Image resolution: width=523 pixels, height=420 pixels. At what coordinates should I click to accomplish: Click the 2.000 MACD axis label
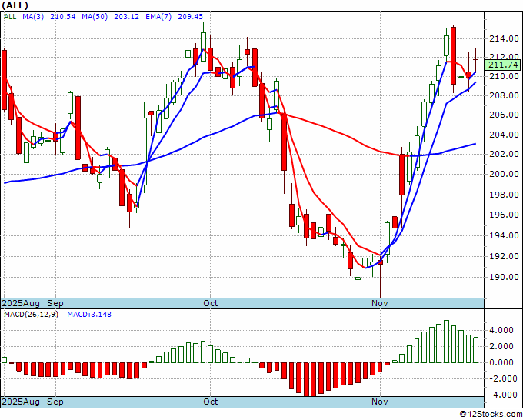503,347
